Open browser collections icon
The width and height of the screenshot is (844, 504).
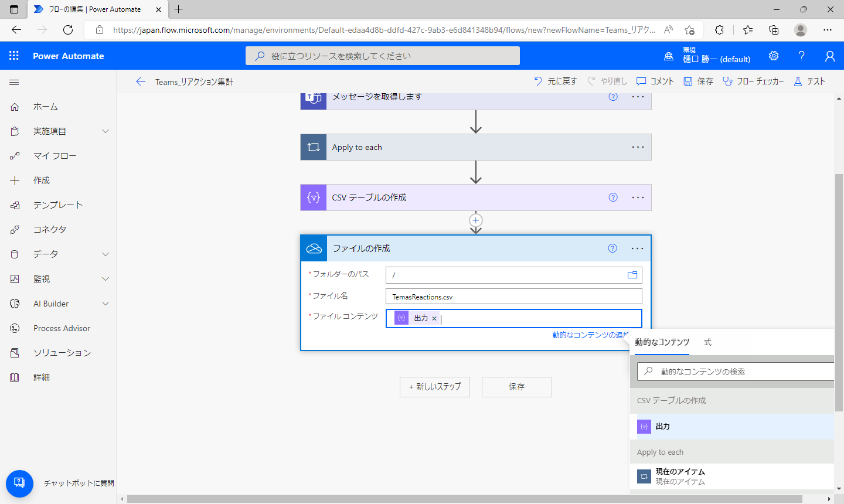click(x=774, y=30)
